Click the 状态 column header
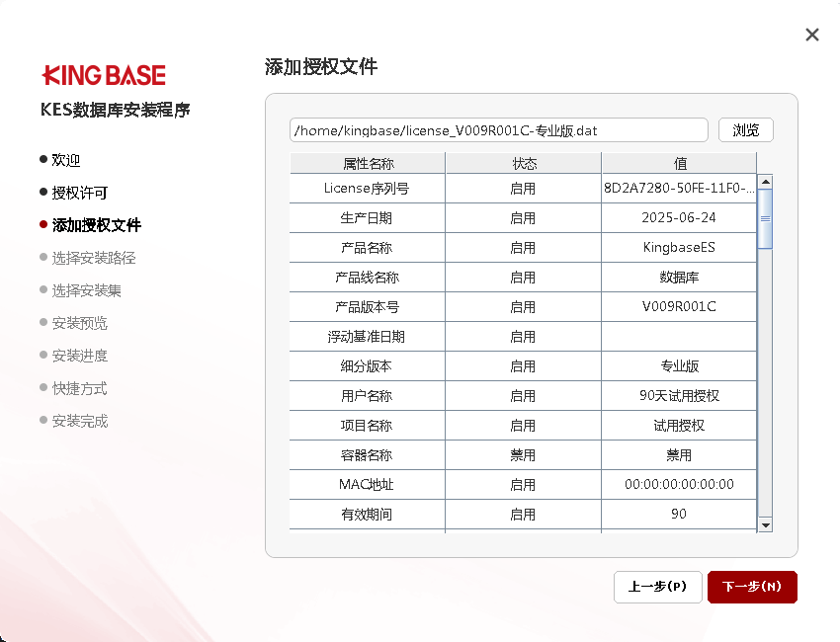 (x=524, y=163)
